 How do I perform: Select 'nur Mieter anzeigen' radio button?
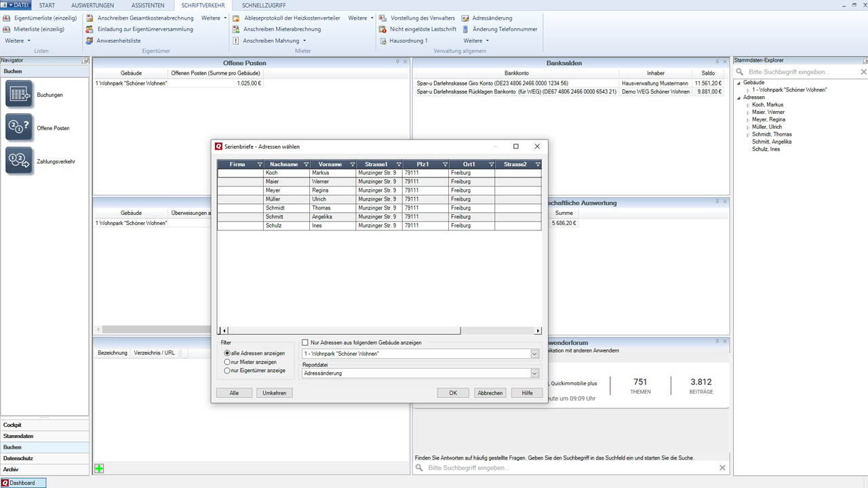point(227,362)
